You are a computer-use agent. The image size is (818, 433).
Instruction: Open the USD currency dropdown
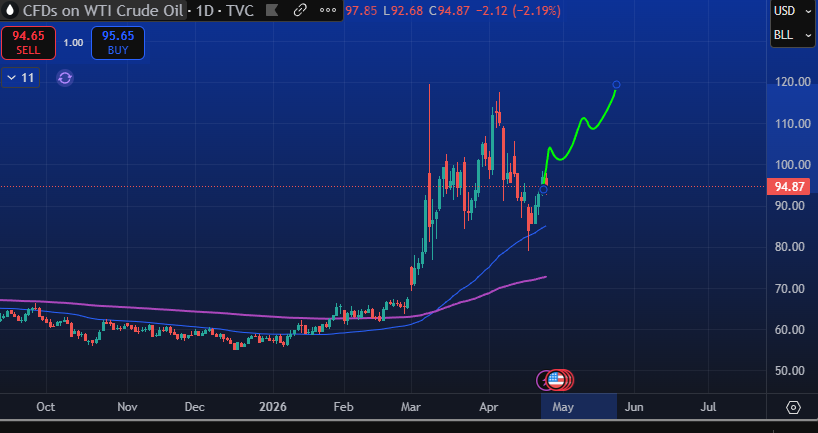tap(792, 11)
